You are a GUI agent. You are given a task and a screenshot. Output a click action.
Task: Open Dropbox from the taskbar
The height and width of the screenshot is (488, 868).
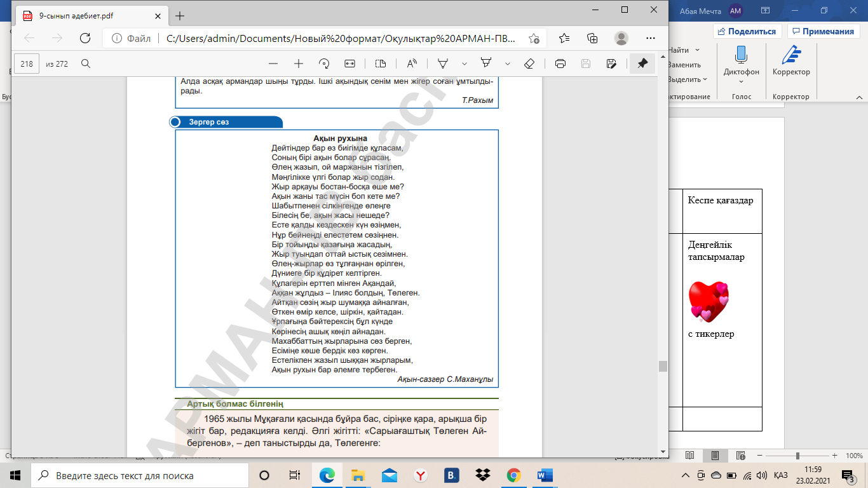483,475
